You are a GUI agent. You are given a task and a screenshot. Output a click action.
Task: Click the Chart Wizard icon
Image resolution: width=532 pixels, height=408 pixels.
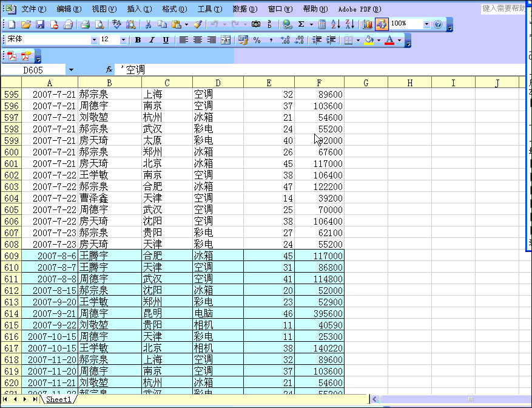366,25
